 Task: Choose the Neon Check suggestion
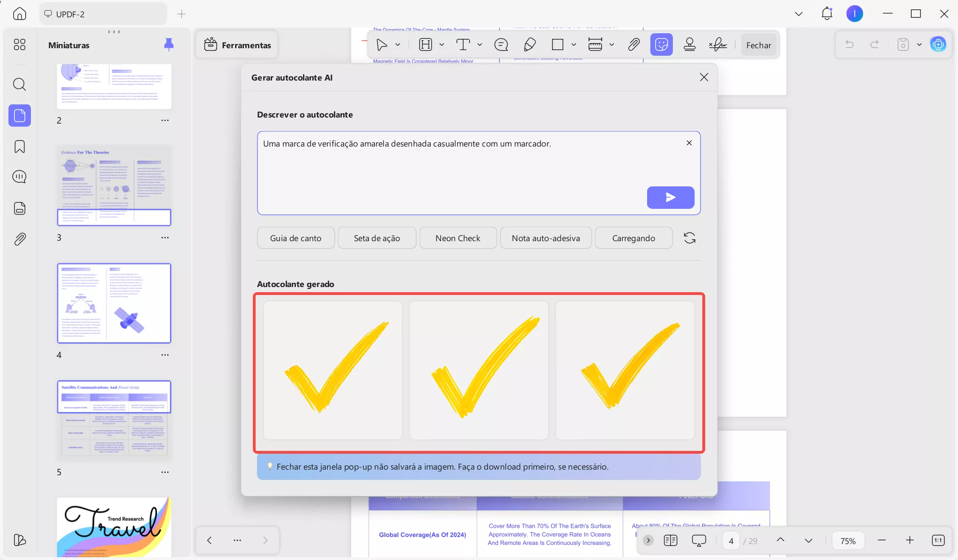pyautogui.click(x=457, y=238)
